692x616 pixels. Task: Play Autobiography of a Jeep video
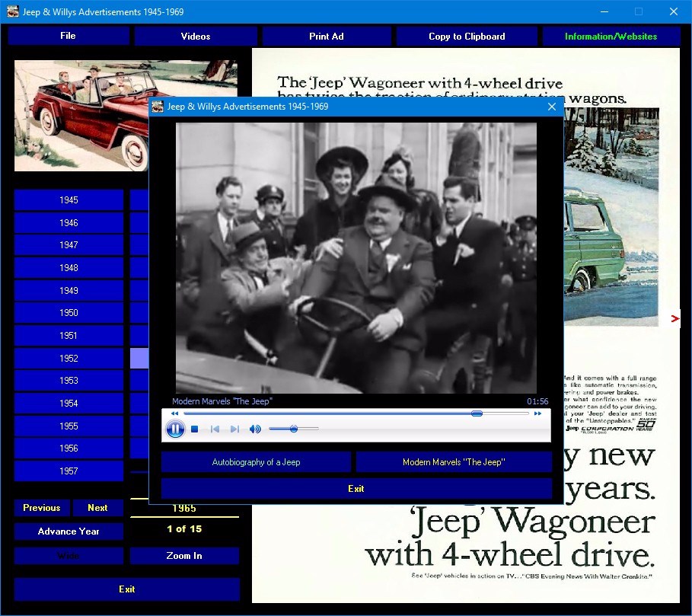pos(256,462)
